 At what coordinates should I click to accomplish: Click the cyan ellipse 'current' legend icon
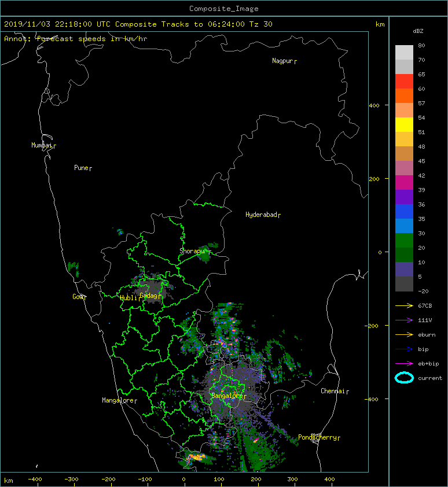click(x=404, y=378)
